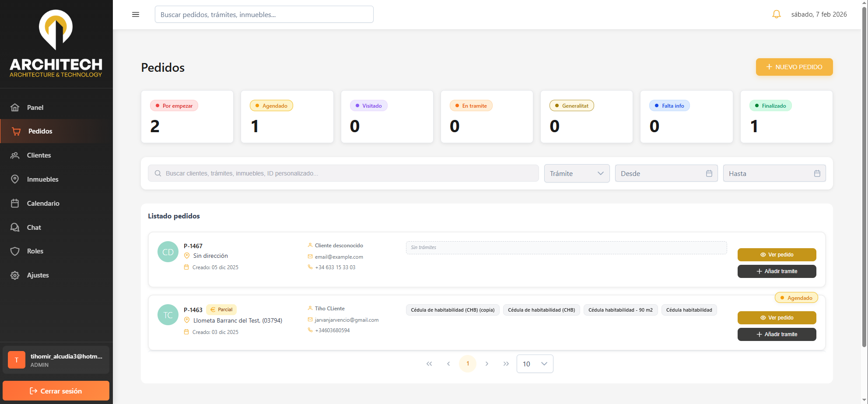Filter by Agendado status card
The width and height of the screenshot is (868, 404).
tap(287, 116)
